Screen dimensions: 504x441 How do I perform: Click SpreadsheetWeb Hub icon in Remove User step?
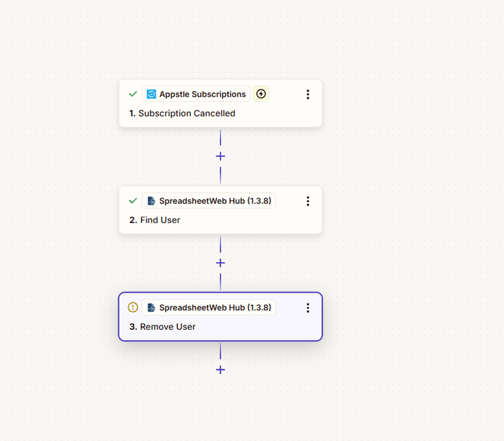[151, 308]
